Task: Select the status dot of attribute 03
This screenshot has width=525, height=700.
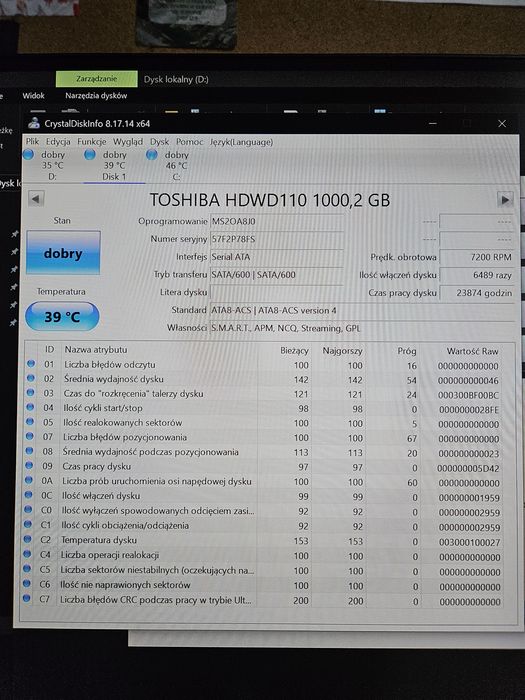Action: 30,393
